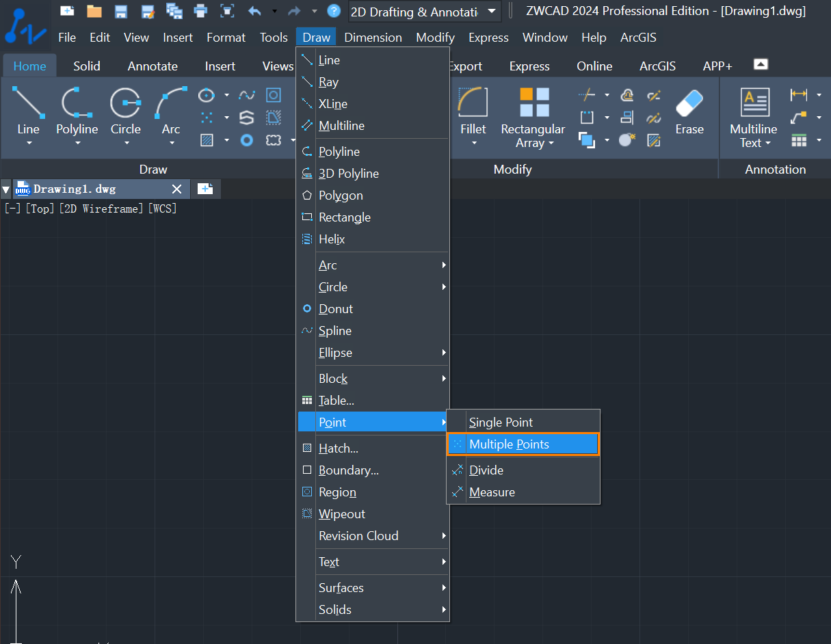This screenshot has height=644, width=831.
Task: Expand the ribbon Circle dropdown arrow
Action: pos(126,144)
